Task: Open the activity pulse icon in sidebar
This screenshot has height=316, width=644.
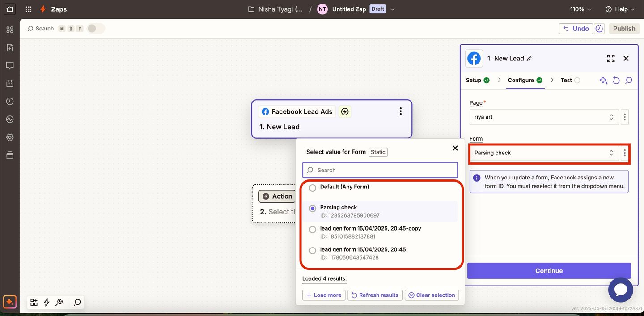Action: coord(10,119)
